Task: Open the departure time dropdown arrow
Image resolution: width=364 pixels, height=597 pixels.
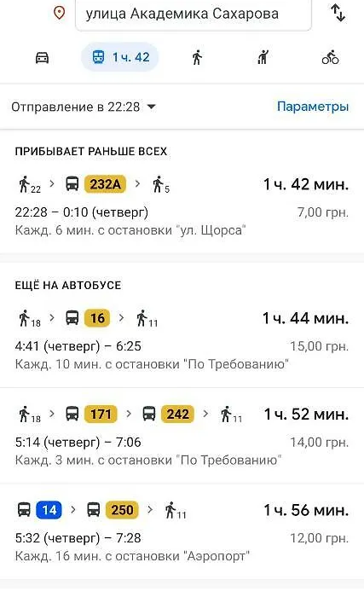Action: [152, 107]
